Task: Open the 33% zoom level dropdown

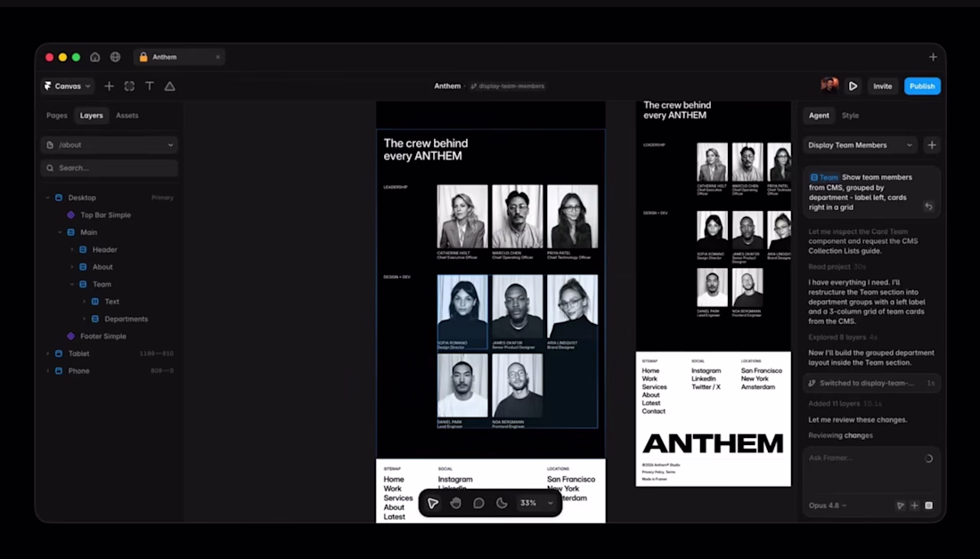Action: 536,503
